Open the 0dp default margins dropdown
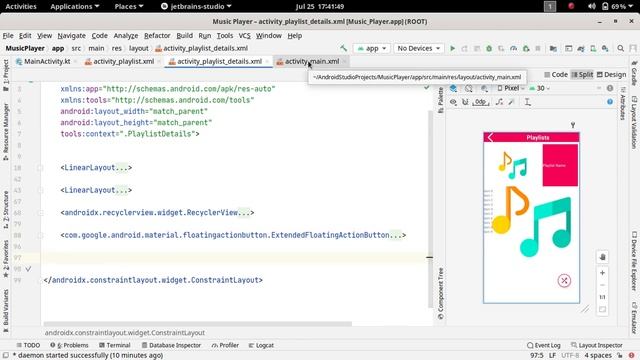640x360 pixels. [480, 102]
